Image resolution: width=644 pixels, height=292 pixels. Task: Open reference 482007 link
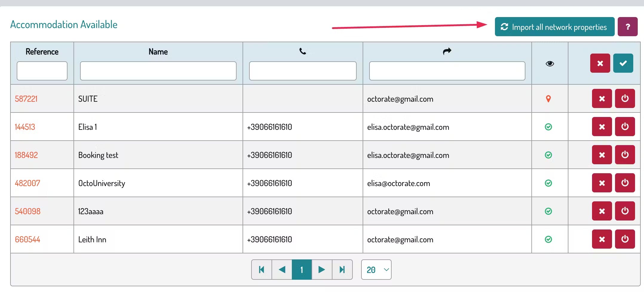point(27,183)
